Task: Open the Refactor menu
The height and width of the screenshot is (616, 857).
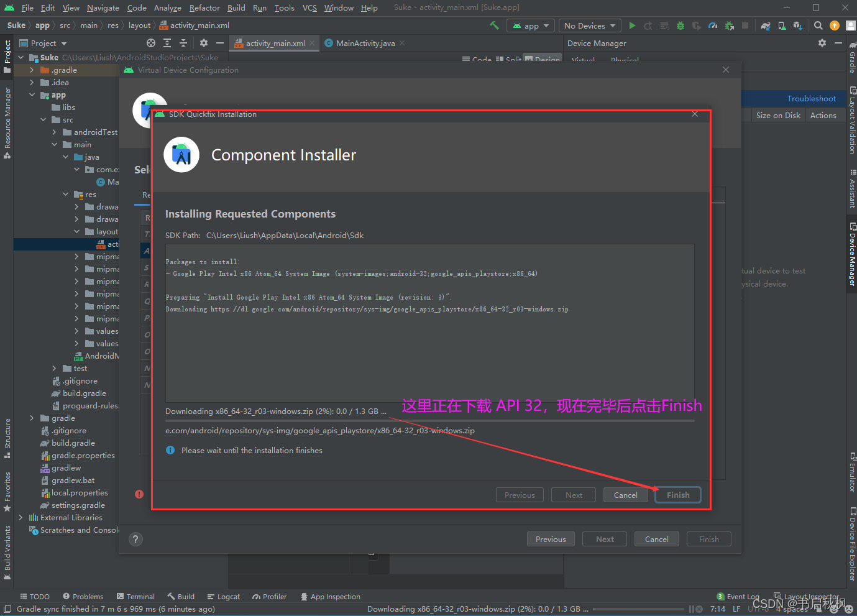Action: (x=204, y=7)
